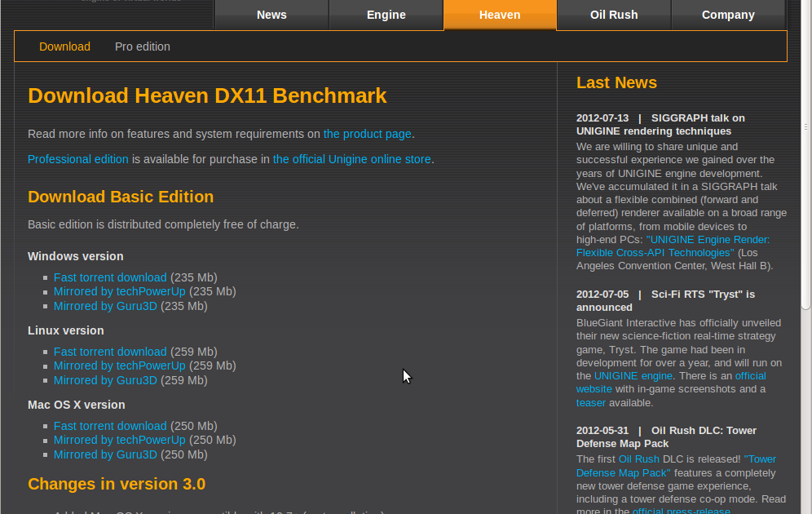Click Windows Fast torrent download (235 Mb)
Viewport: 812px width, 514px height.
click(110, 277)
